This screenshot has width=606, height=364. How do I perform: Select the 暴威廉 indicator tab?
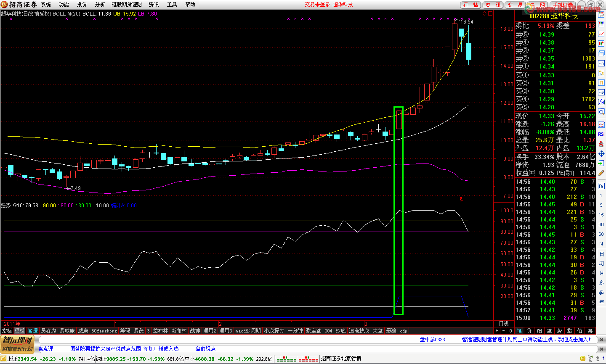[67, 331]
